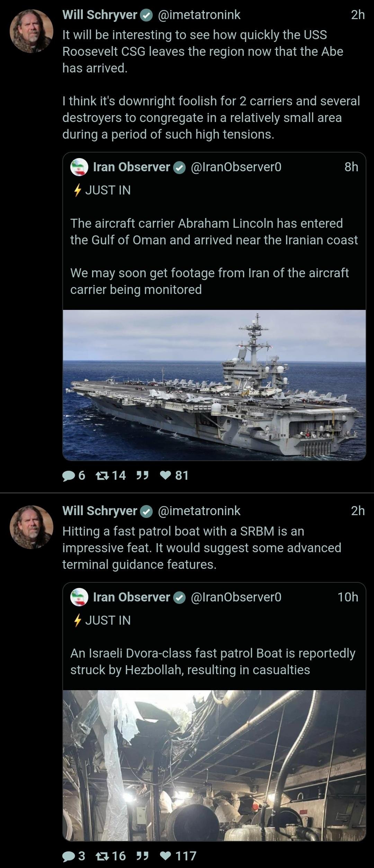Open Will Schryver's avatar on first tweet
Viewport: 374px width, 868px height.
tap(32, 31)
